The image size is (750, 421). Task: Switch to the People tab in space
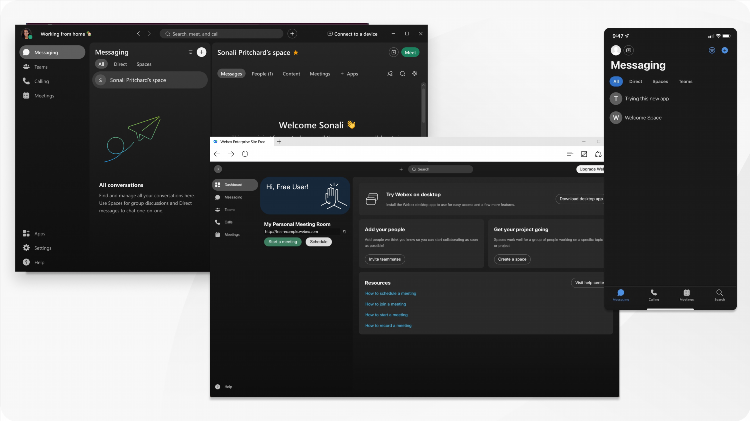262,74
